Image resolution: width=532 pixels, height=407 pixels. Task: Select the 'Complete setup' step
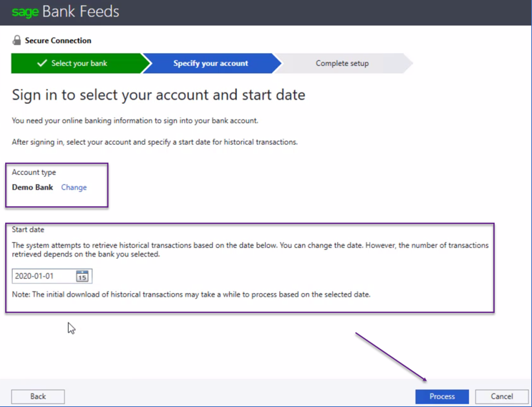click(342, 63)
